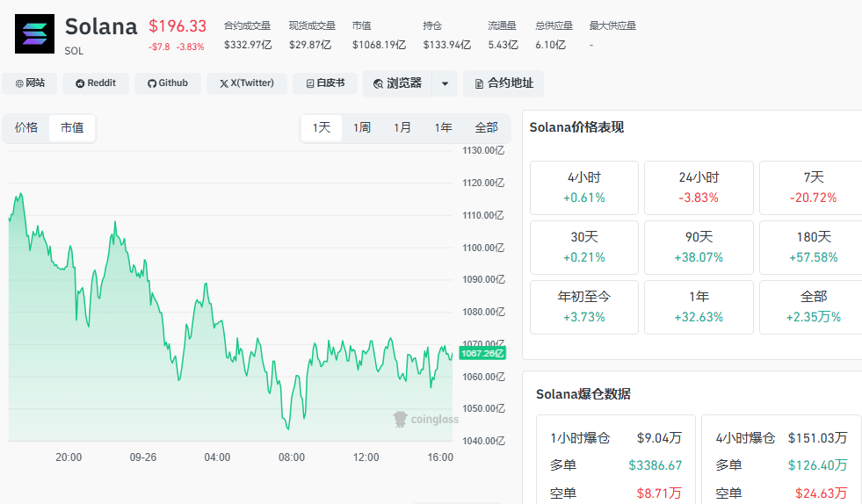The height and width of the screenshot is (504, 862).
Task: Click the 市值 $1068.19亿 value
Action: tap(379, 45)
